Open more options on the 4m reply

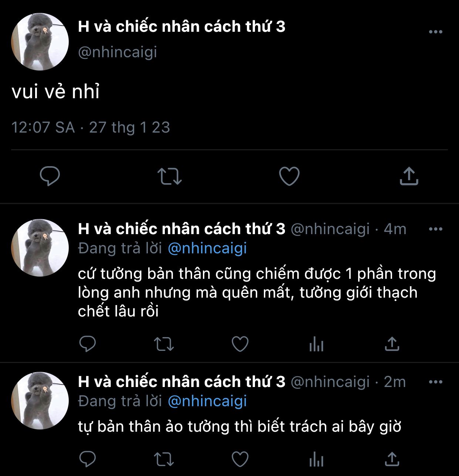pos(436,229)
